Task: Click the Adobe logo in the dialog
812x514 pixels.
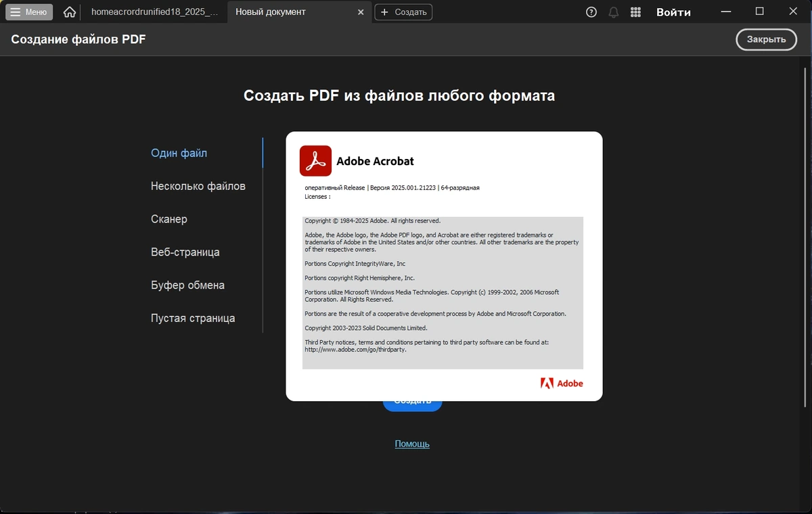Action: (x=562, y=383)
